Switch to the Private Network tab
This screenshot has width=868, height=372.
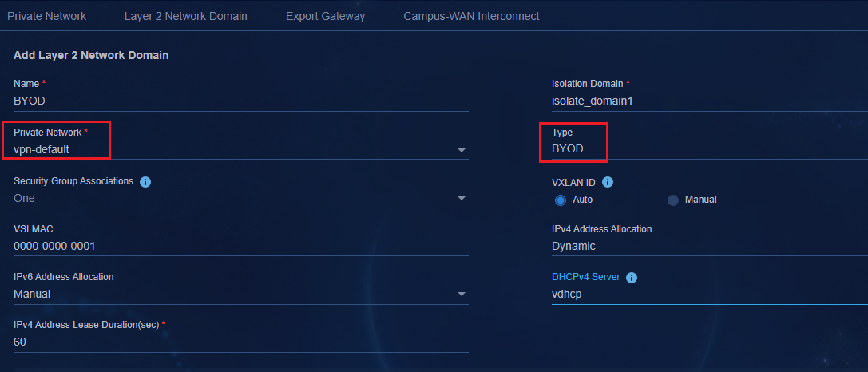click(x=46, y=16)
